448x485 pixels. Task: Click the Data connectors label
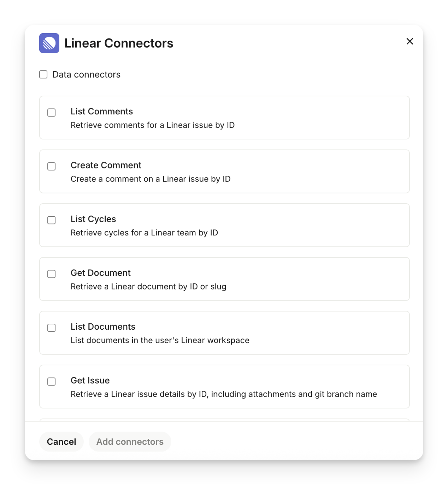(x=87, y=74)
